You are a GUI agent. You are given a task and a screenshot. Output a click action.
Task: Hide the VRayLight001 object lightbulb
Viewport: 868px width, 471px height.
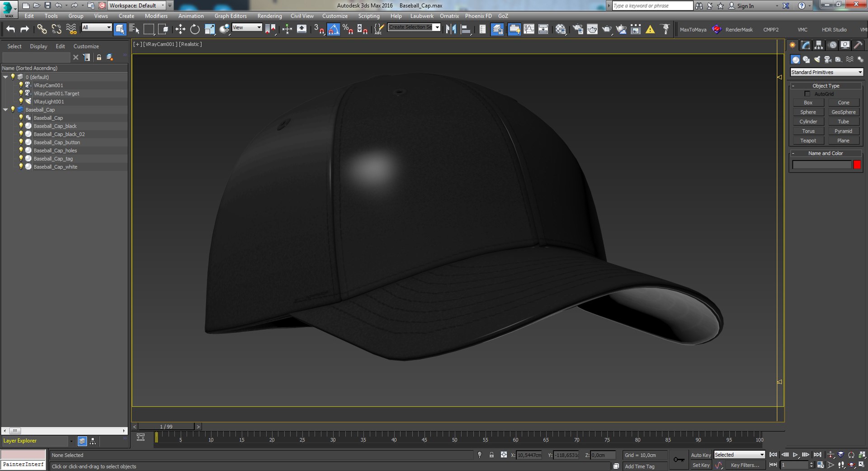click(x=21, y=101)
